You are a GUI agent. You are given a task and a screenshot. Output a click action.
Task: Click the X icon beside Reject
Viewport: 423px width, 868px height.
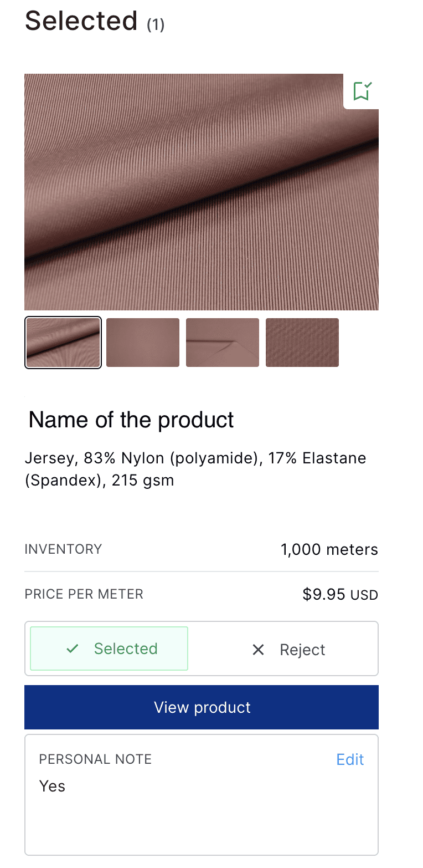point(258,650)
